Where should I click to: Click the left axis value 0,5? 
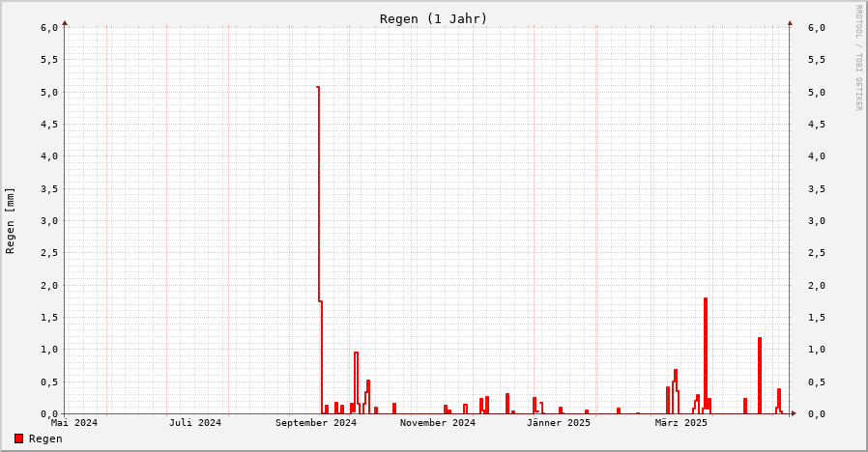click(x=49, y=381)
